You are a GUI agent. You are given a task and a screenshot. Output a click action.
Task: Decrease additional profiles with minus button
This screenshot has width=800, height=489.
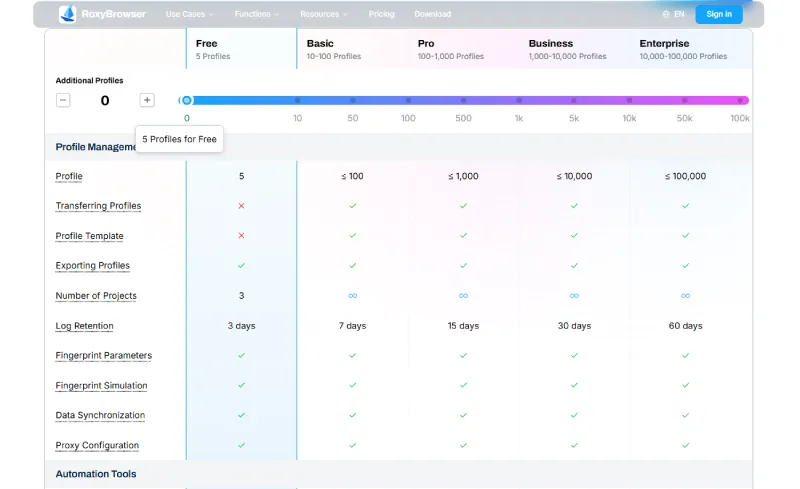[63, 100]
